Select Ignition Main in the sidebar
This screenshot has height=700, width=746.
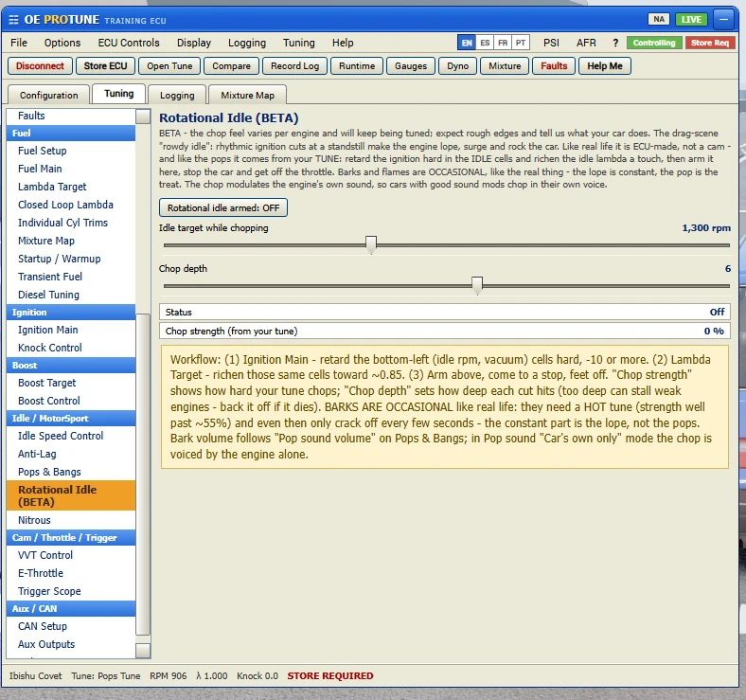71,330
